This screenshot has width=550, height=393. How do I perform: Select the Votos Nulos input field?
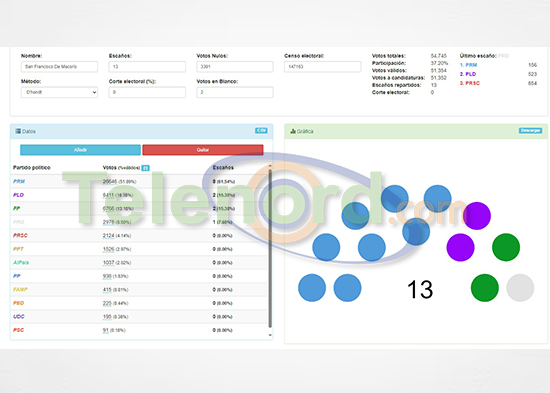(235, 67)
